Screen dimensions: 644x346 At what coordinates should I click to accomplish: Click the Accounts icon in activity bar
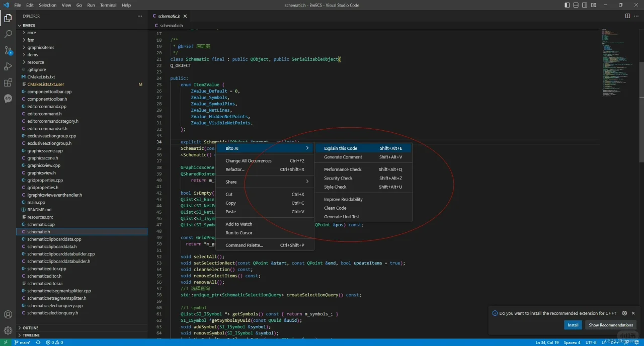click(8, 315)
